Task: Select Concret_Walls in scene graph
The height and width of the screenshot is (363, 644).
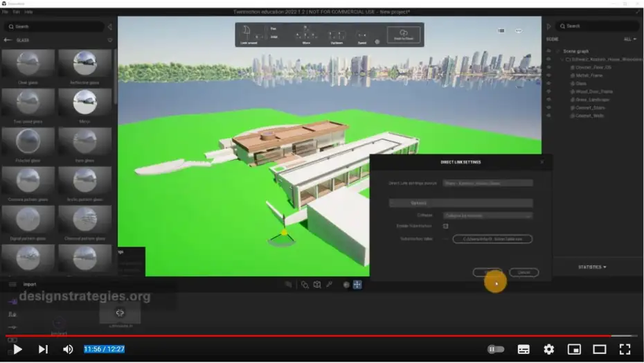Action: coord(589,116)
